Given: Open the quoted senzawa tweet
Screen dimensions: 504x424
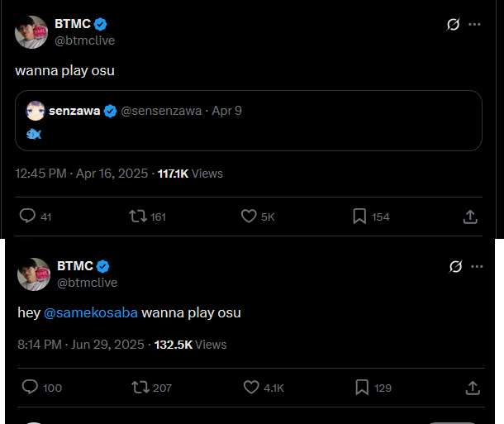Looking at the screenshot, I should tap(249, 121).
